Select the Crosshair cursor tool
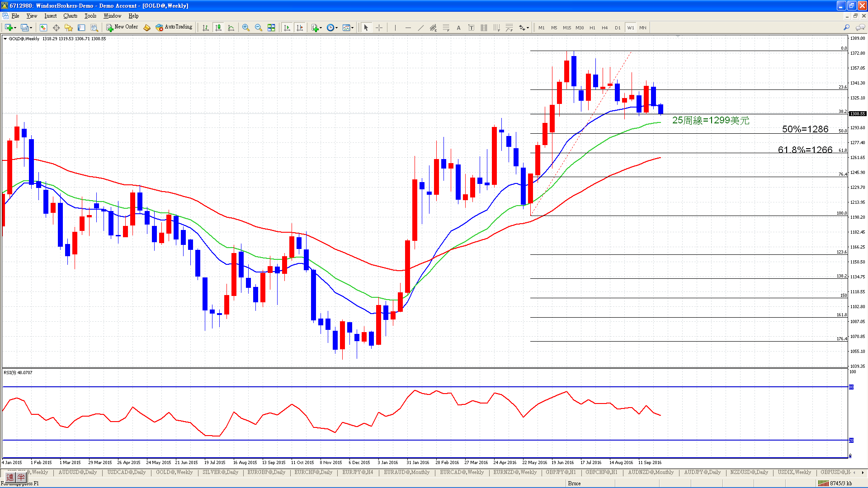The height and width of the screenshot is (488, 868). [x=379, y=28]
